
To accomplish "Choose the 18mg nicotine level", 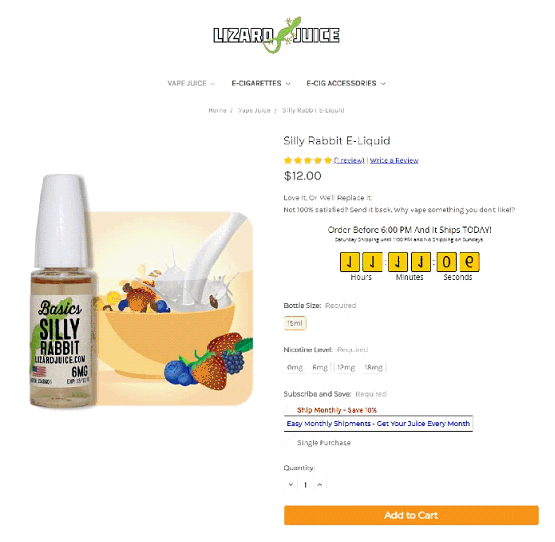I will (373, 367).
